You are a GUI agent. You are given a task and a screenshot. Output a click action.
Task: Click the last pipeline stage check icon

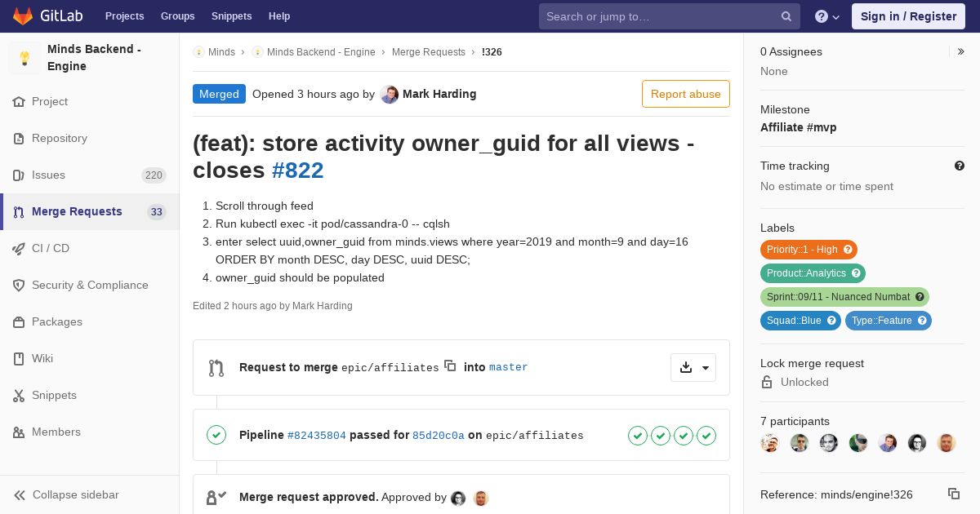coord(706,435)
